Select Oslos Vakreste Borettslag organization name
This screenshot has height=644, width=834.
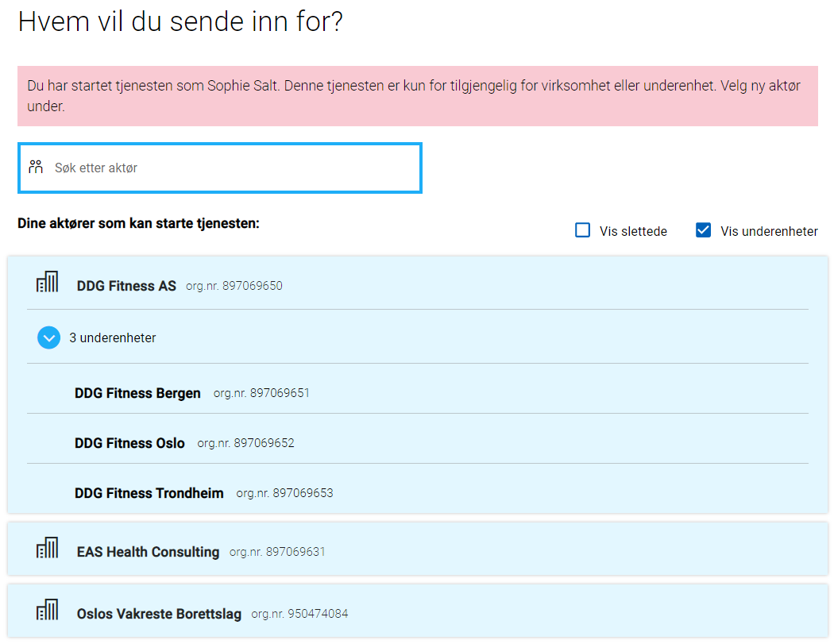click(x=159, y=614)
